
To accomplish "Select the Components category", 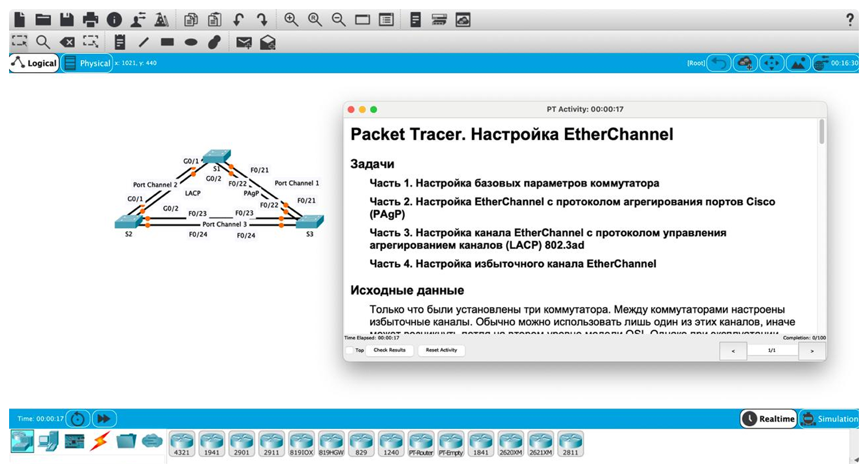I will [x=74, y=441].
